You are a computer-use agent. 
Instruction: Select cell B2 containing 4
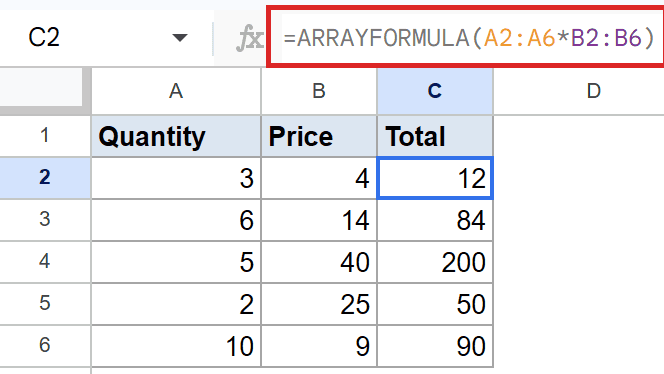pyautogui.click(x=319, y=178)
